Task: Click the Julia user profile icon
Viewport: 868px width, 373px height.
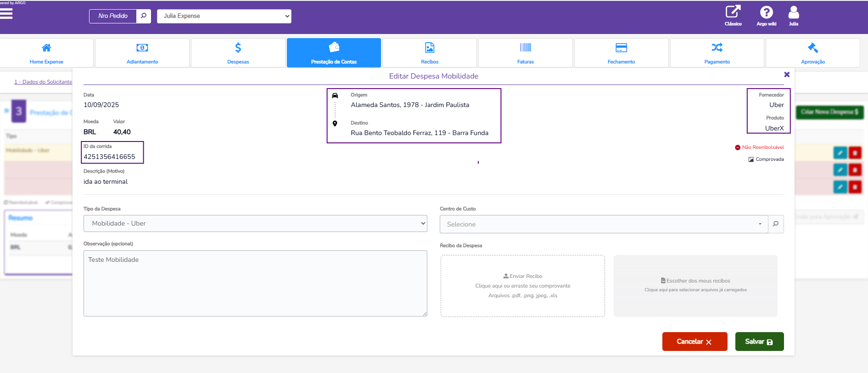Action: (x=794, y=12)
